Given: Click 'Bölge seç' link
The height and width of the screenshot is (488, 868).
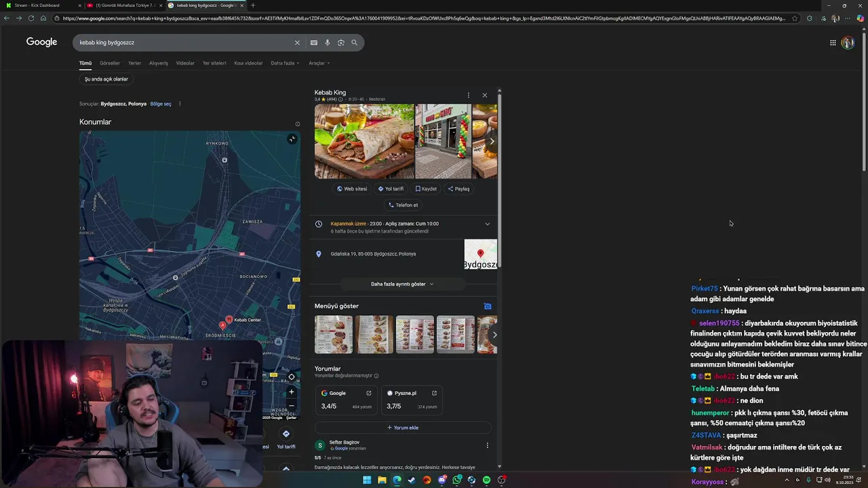Looking at the screenshot, I should click(161, 104).
